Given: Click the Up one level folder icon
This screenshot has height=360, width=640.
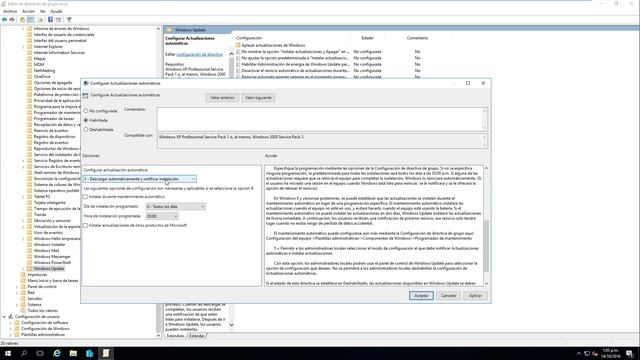Looking at the screenshot, I should pyautogui.click(x=22, y=20).
